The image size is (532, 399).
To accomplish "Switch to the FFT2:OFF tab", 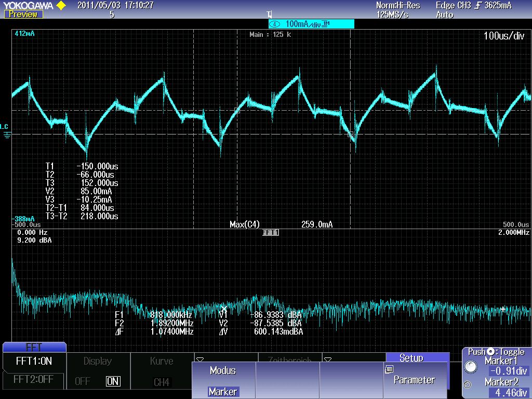I will pos(33,379).
